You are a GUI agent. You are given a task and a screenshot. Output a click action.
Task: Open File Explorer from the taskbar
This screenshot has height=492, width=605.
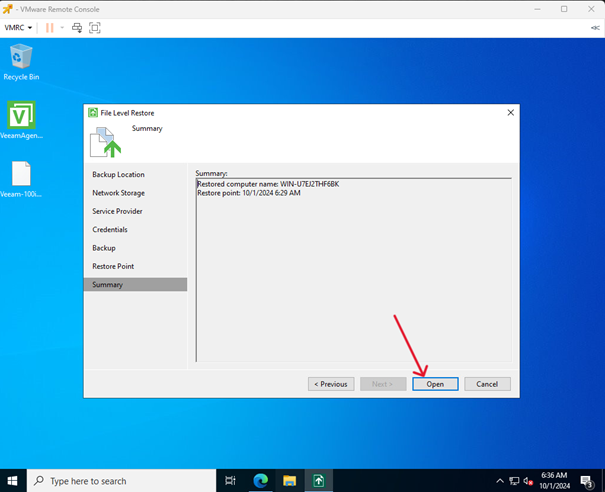[288, 481]
